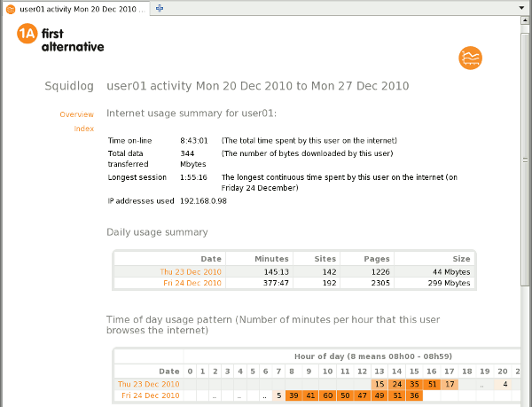Click Thursday's 24 minutes cell at hour 14
532x407 pixels.
click(x=397, y=384)
